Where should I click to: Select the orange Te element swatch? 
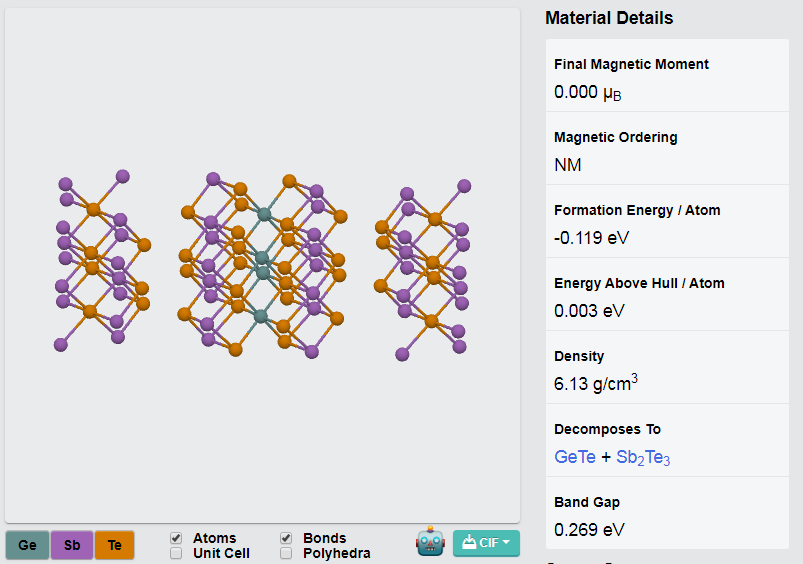coord(115,545)
